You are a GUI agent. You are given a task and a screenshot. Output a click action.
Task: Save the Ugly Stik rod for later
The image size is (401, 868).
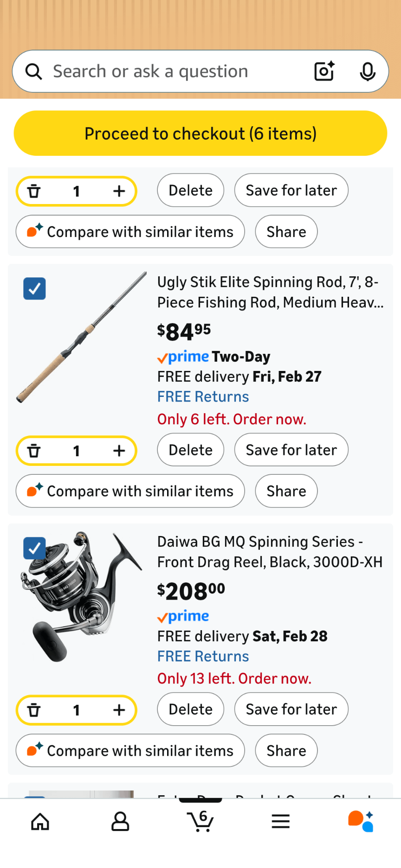tap(291, 450)
